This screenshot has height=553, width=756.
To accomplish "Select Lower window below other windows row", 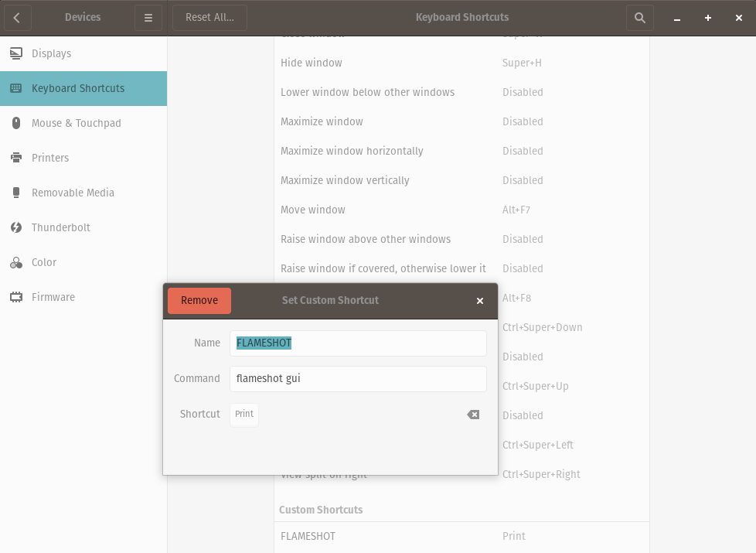I will tap(462, 92).
